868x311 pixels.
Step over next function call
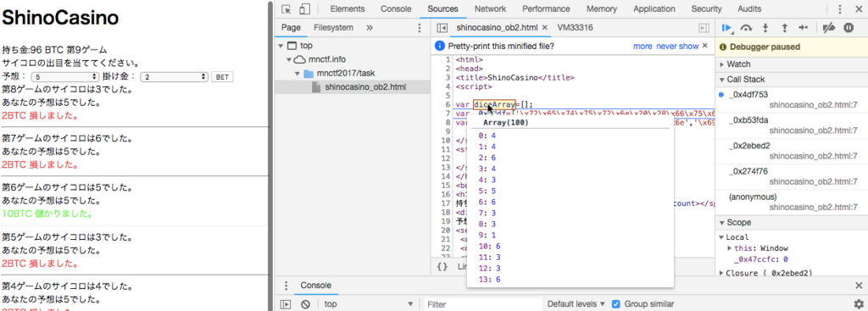(747, 27)
